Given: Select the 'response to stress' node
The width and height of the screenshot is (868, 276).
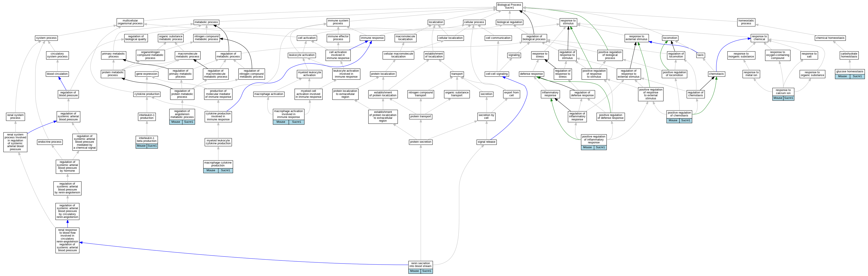Looking at the screenshot, I should point(540,55).
